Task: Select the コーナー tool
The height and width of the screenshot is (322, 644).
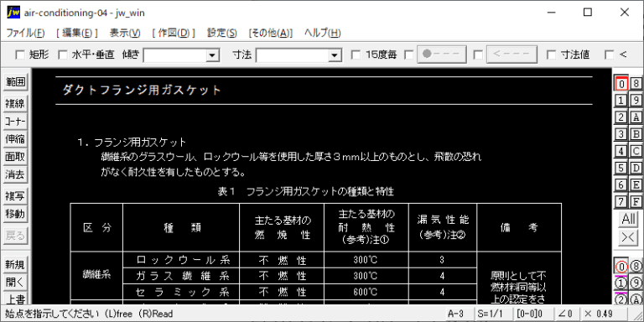Action: 15,122
